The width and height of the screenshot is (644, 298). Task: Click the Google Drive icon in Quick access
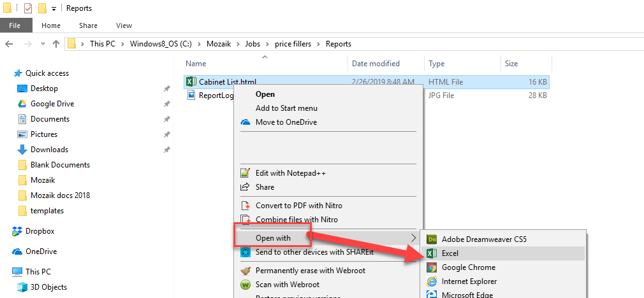[22, 104]
